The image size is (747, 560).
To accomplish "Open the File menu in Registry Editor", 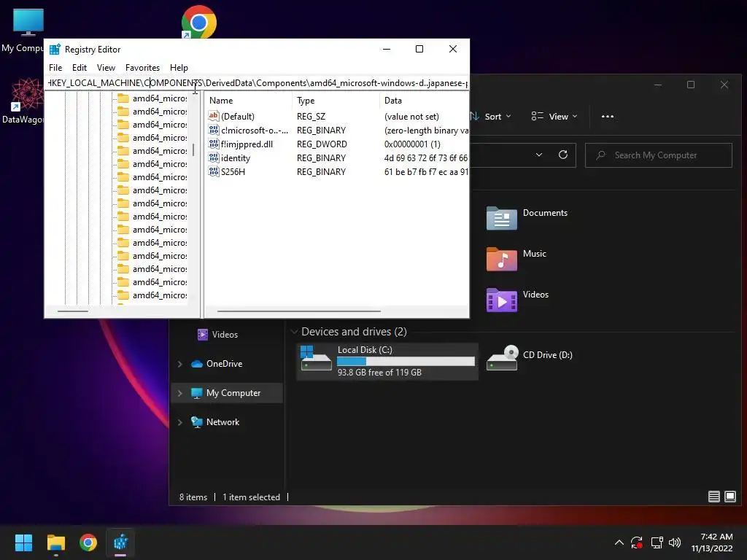I will (x=55, y=68).
